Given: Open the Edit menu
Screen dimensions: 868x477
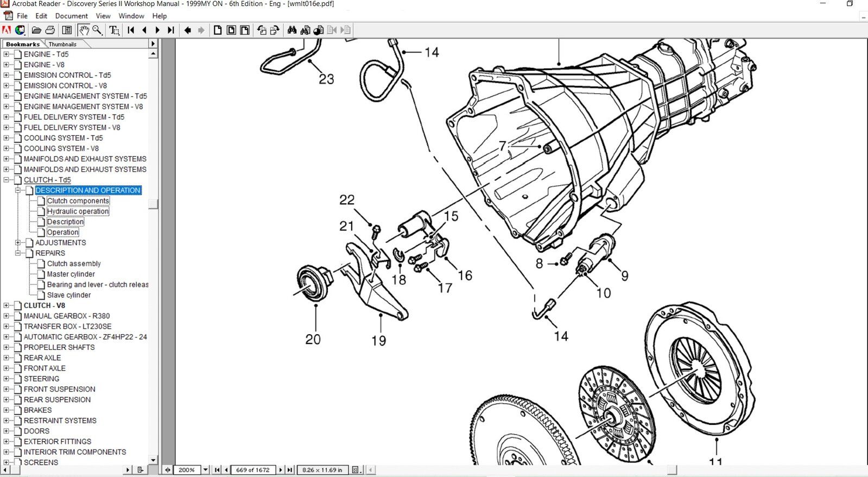Looking at the screenshot, I should tap(41, 16).
